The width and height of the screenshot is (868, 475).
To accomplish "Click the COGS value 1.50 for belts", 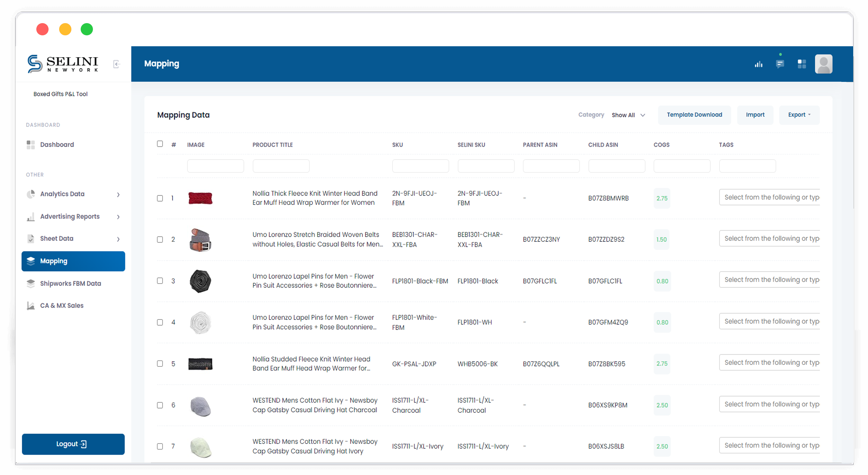I will pos(661,239).
